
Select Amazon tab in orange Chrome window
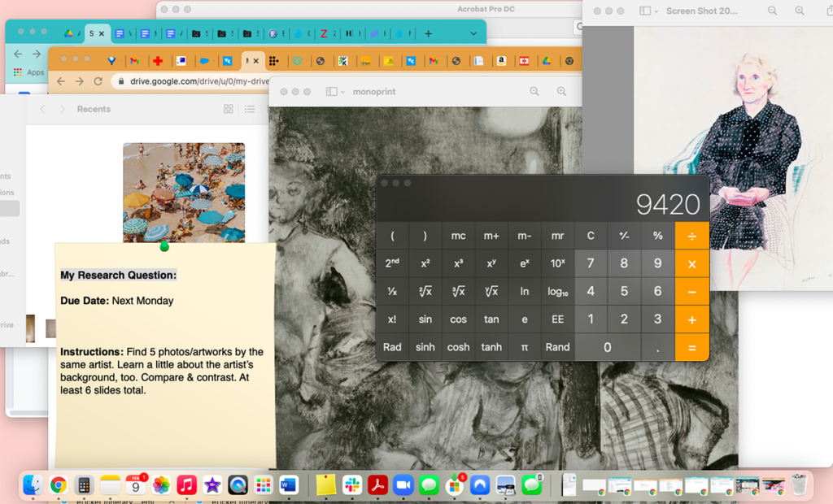[501, 61]
